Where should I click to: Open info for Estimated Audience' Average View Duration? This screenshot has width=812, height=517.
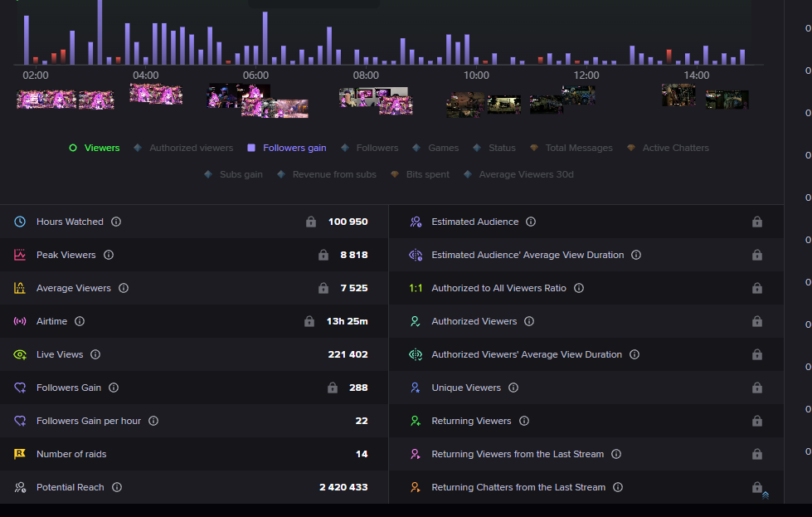(x=636, y=255)
